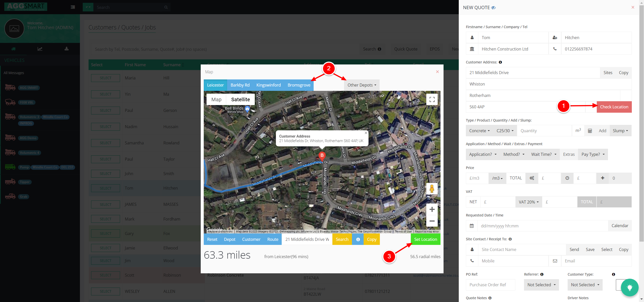Click the Purchase Order Ref field
Screen dimensions: 644x302
click(490, 285)
